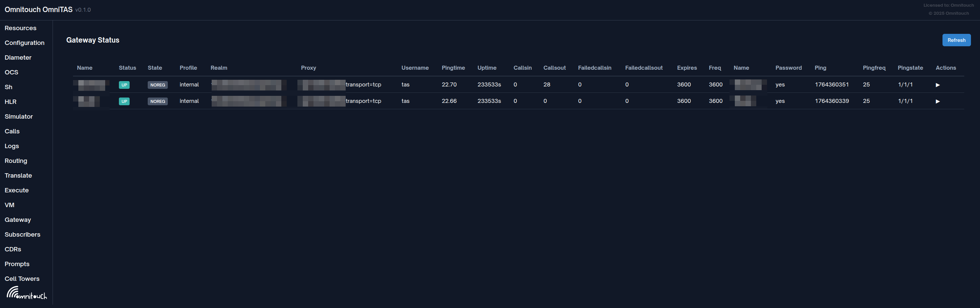Go to the Routing page

pos(16,161)
